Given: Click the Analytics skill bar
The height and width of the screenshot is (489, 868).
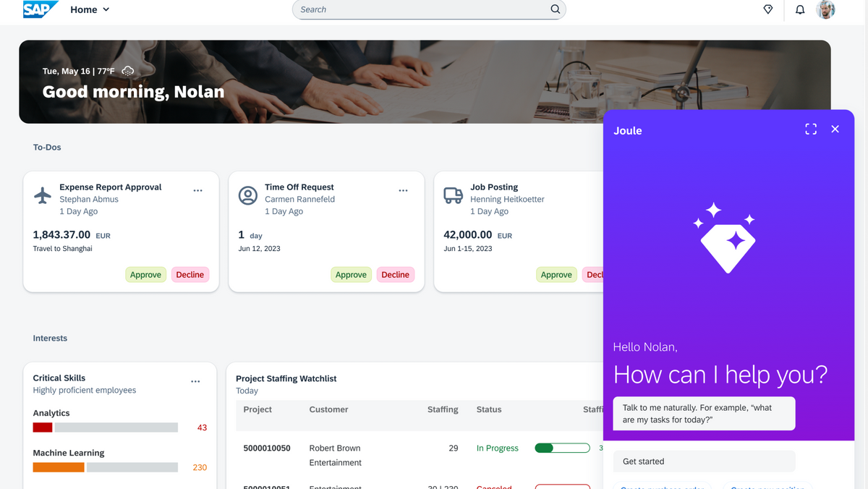Looking at the screenshot, I should [x=106, y=428].
